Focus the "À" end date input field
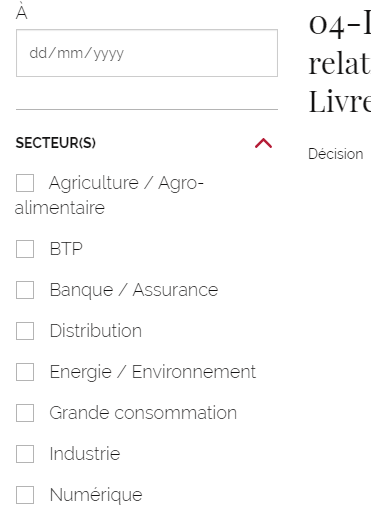This screenshot has height=520, width=371. coord(147,53)
